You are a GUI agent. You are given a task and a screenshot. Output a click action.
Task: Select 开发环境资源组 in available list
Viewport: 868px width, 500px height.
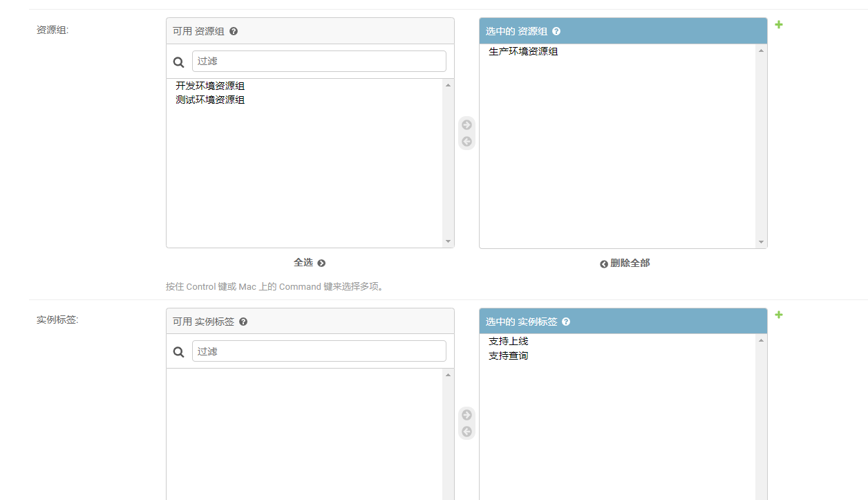tap(210, 86)
